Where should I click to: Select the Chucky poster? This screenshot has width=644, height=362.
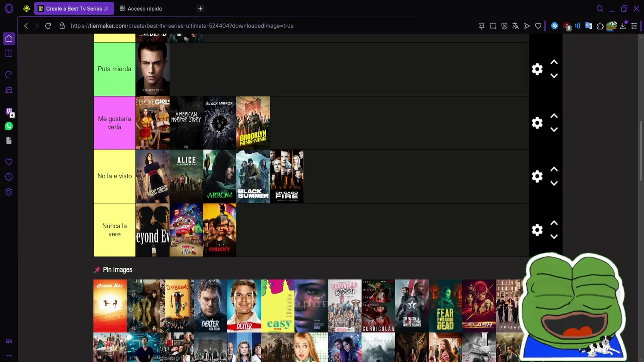tap(219, 230)
